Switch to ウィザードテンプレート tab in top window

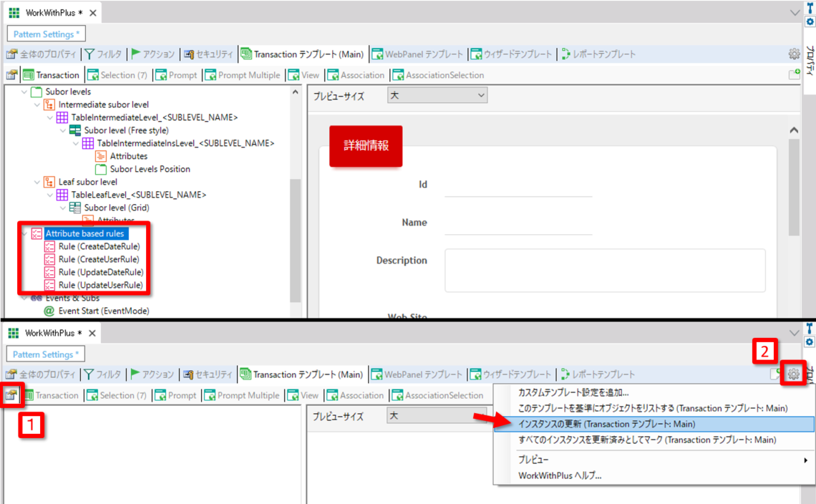point(512,54)
